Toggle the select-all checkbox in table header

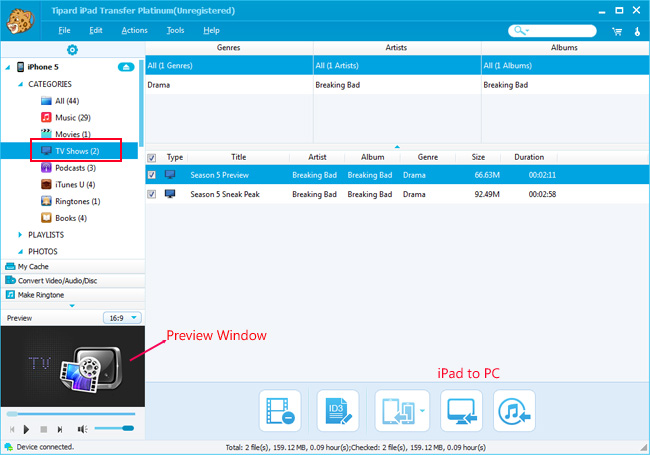[152, 158]
